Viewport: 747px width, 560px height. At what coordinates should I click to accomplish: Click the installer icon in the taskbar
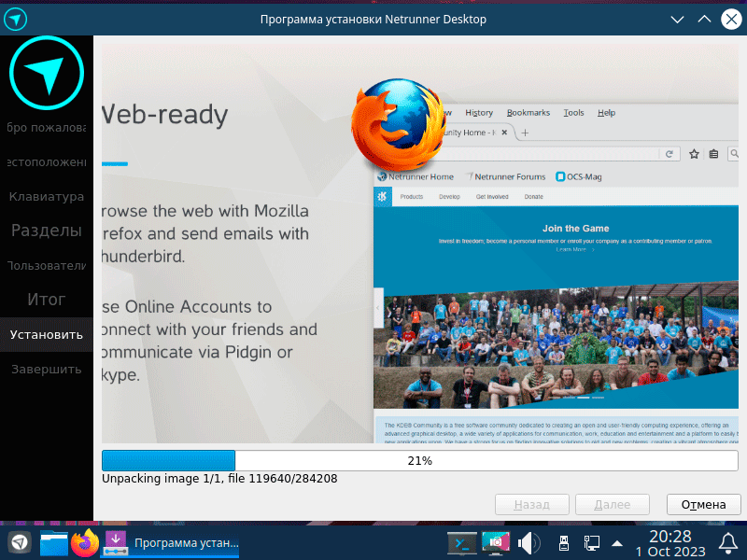115,542
